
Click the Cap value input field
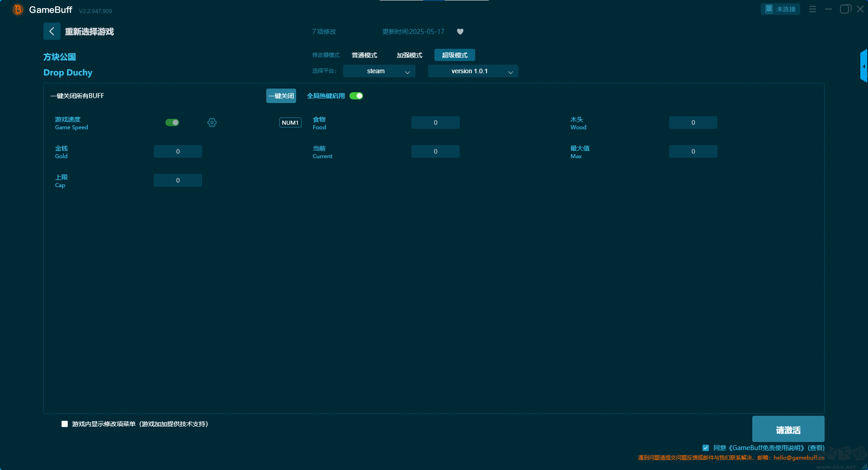point(178,180)
